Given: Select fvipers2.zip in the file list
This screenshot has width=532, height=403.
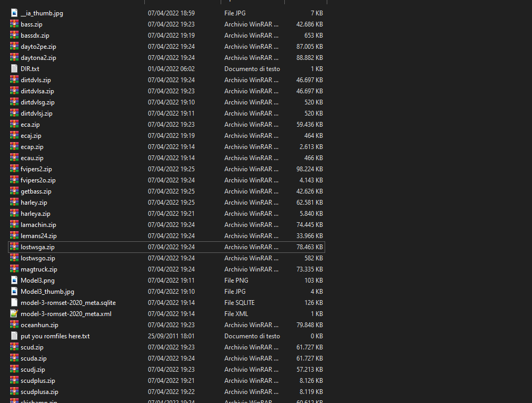Looking at the screenshot, I should pyautogui.click(x=36, y=169).
